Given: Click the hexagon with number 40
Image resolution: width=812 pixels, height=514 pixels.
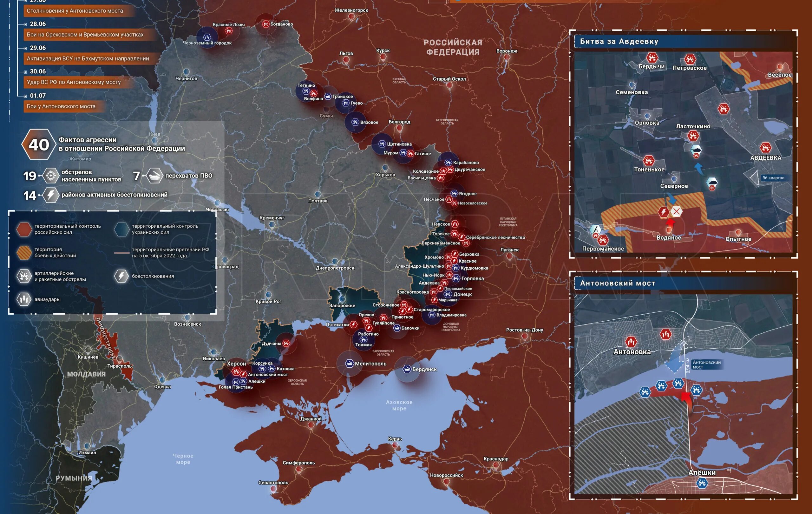Looking at the screenshot, I should click(x=39, y=144).
